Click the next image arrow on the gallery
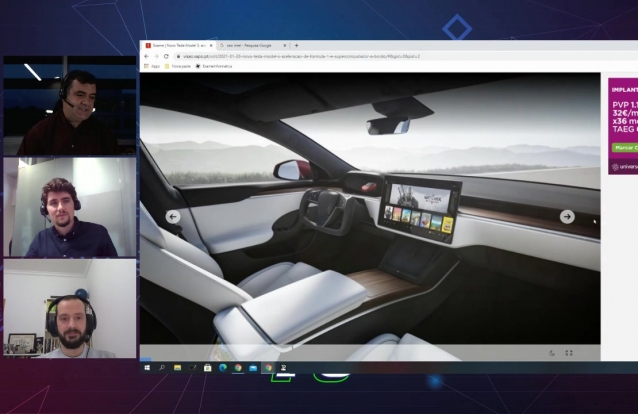 coord(567,216)
